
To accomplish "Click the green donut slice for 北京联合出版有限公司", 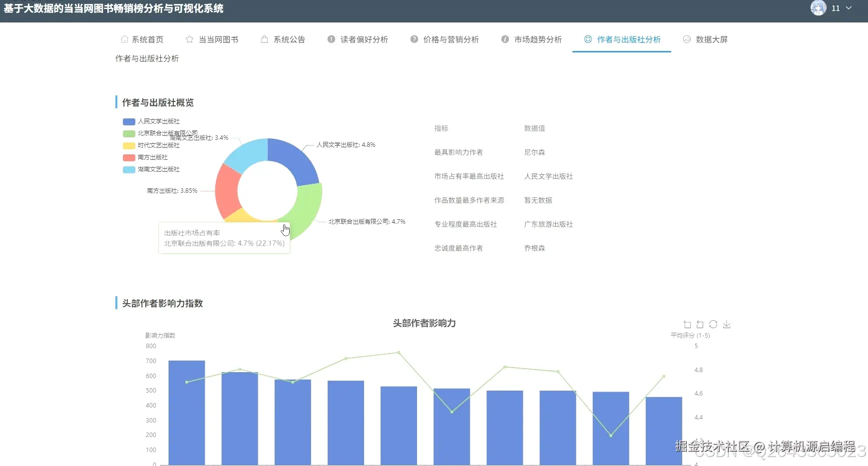I will click(308, 207).
